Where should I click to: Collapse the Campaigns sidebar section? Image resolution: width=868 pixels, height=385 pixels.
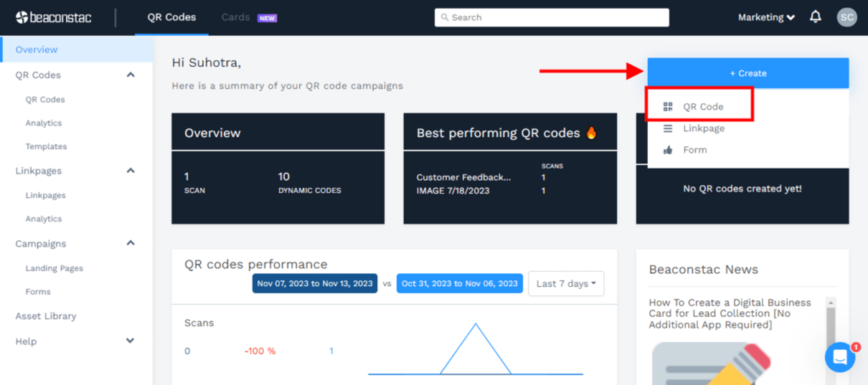(130, 243)
